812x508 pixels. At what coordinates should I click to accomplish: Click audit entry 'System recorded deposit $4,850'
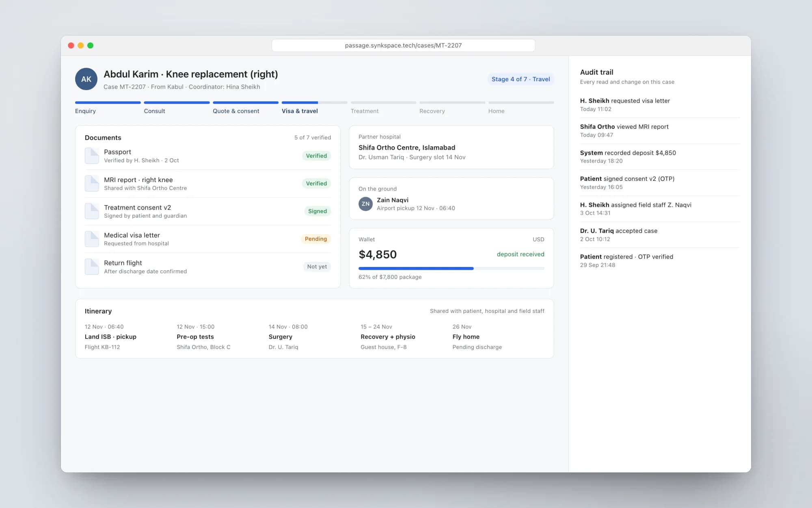point(660,156)
